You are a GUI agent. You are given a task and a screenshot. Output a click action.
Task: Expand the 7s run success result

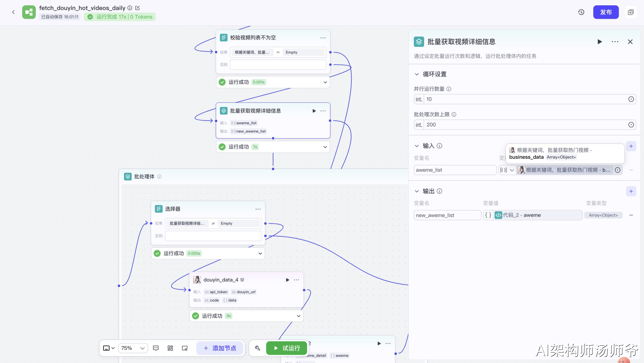[x=325, y=147]
